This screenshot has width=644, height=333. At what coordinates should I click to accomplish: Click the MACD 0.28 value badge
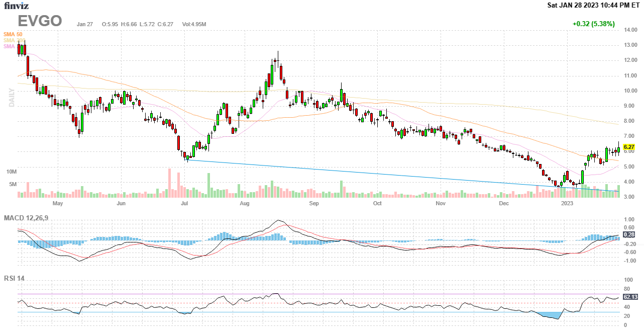pos(628,234)
